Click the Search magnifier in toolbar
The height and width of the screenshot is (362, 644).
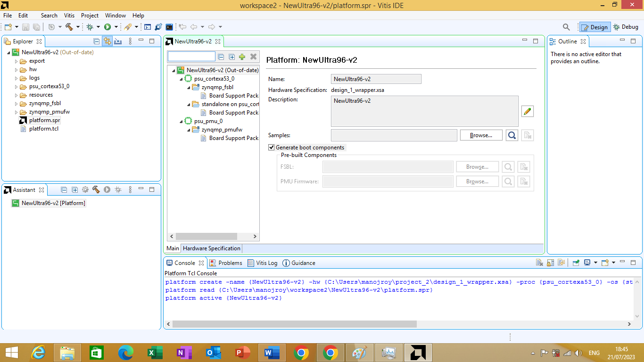pos(567,27)
